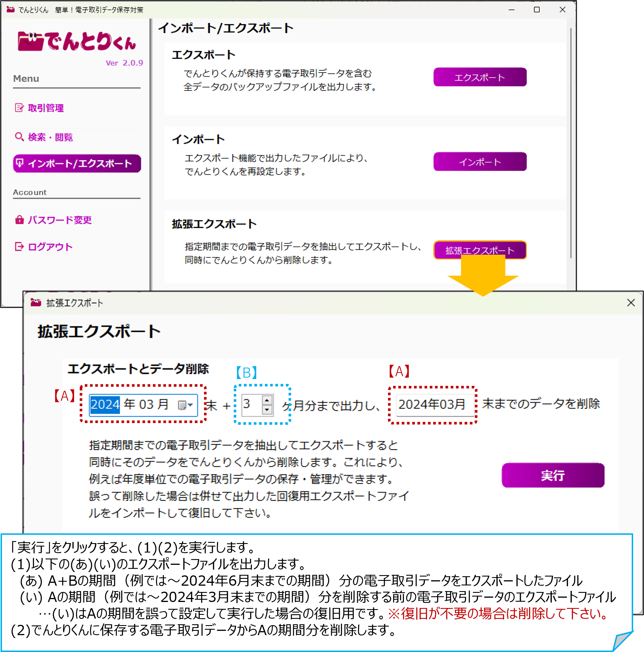Open the パスワード変更 account item
Viewport: 644px width, 652px height.
click(x=60, y=220)
